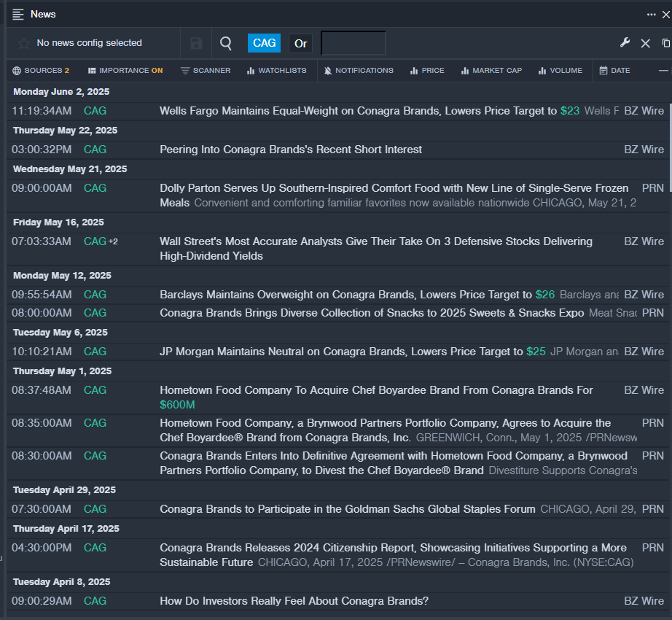Open the VOLUME filter
Viewport: 672px width, 620px height.
pos(560,71)
